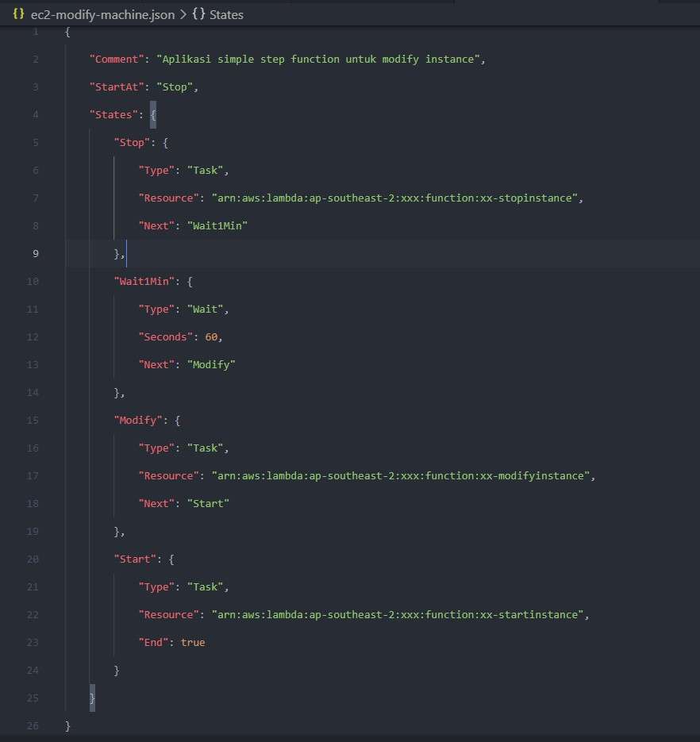Click the "Comment" key on line 2

coord(117,59)
